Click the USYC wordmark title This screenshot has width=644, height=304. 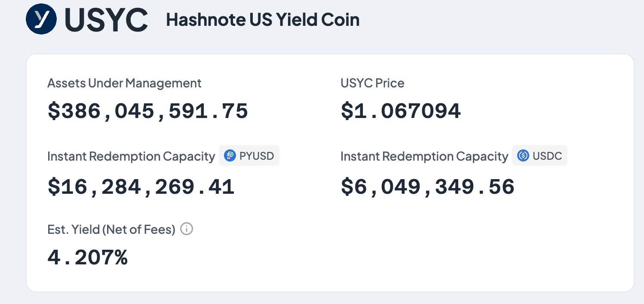107,20
